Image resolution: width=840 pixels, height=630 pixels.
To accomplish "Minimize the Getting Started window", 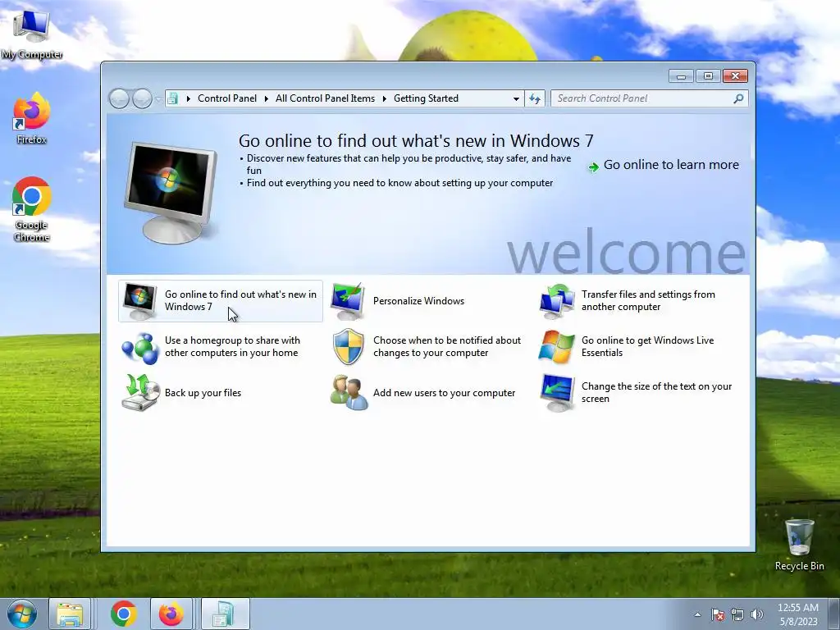I will [x=681, y=76].
